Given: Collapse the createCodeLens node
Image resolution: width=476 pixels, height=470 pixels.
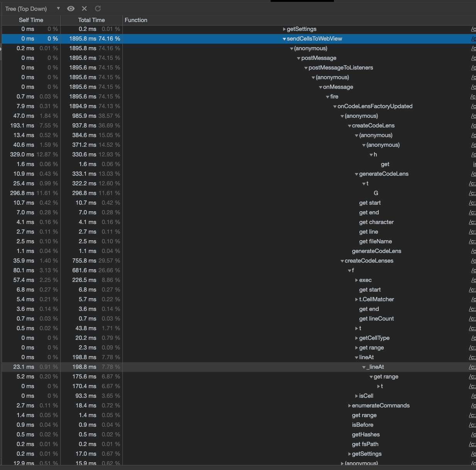Looking at the screenshot, I should click(x=349, y=126).
